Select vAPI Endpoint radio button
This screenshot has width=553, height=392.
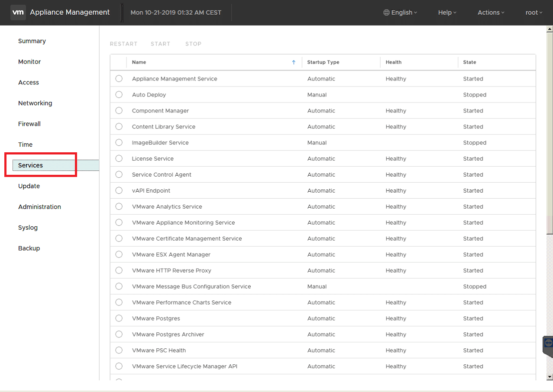pos(119,191)
